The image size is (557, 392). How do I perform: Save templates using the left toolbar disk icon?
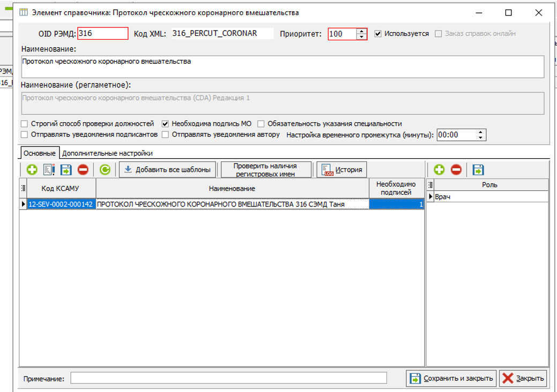66,169
